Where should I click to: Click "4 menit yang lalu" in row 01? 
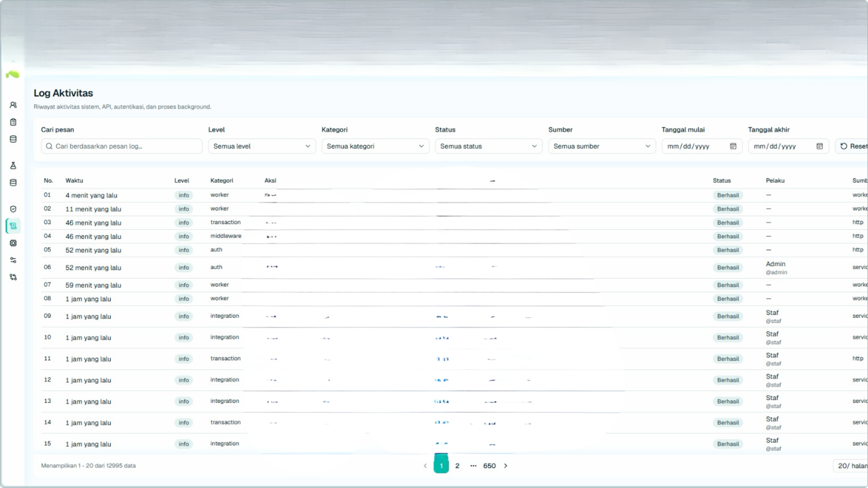91,195
